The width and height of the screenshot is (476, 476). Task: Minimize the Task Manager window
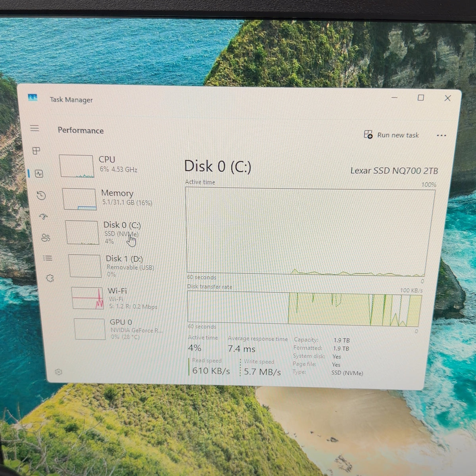click(x=394, y=98)
